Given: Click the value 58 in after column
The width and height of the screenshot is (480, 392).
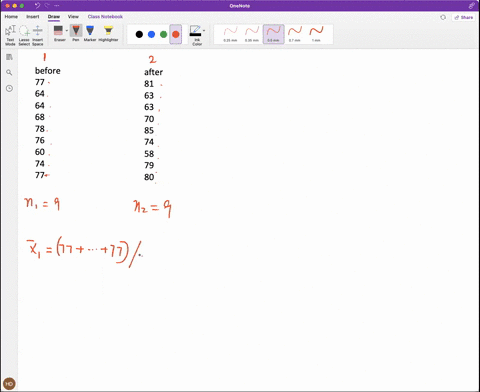Looking at the screenshot, I should tap(149, 154).
